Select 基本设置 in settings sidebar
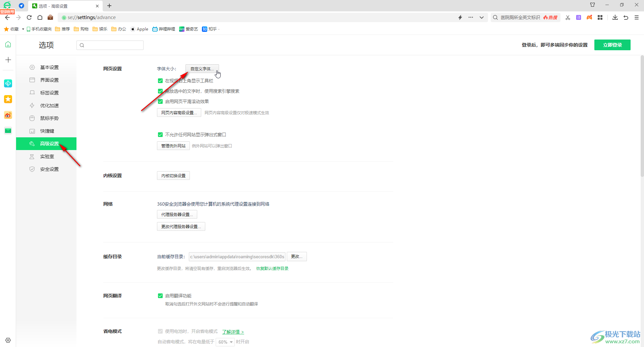 (x=46, y=67)
